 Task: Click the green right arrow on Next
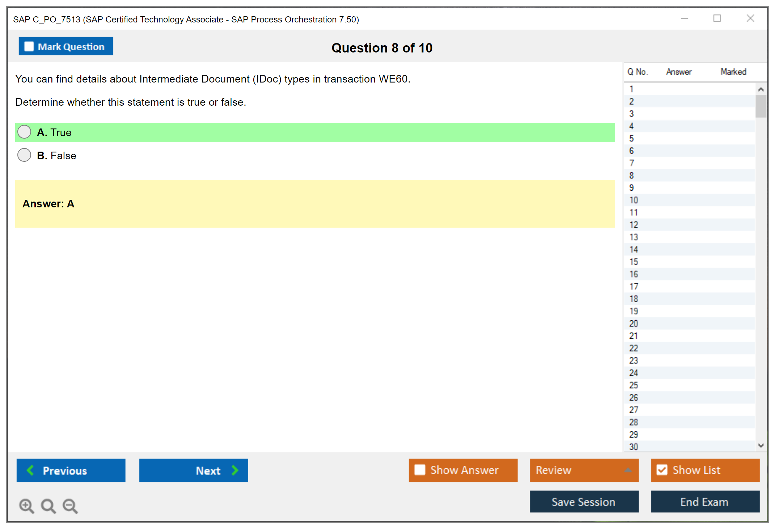(x=235, y=470)
